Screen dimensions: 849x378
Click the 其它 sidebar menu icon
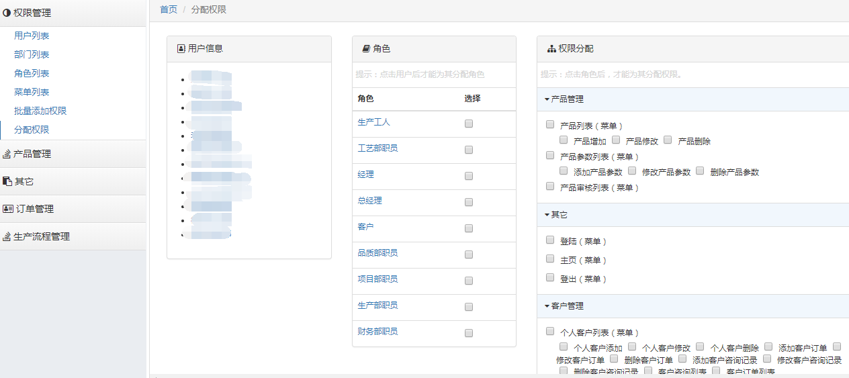click(6, 181)
